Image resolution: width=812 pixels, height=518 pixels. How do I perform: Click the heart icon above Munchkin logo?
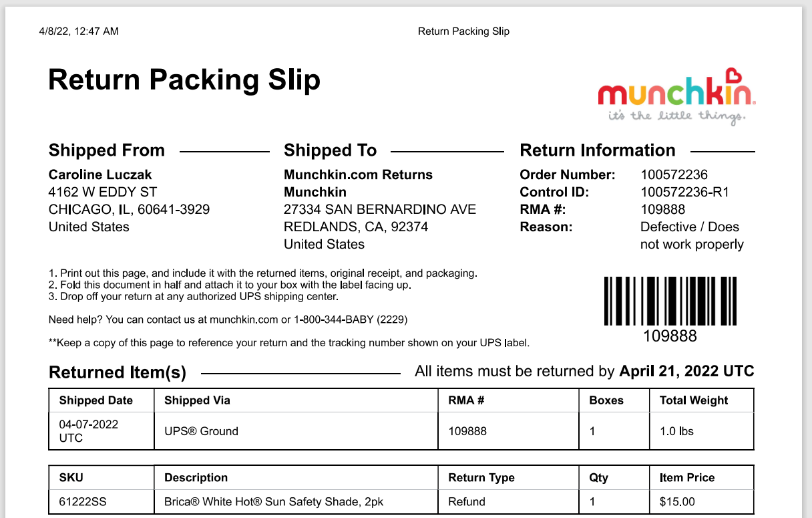click(733, 75)
